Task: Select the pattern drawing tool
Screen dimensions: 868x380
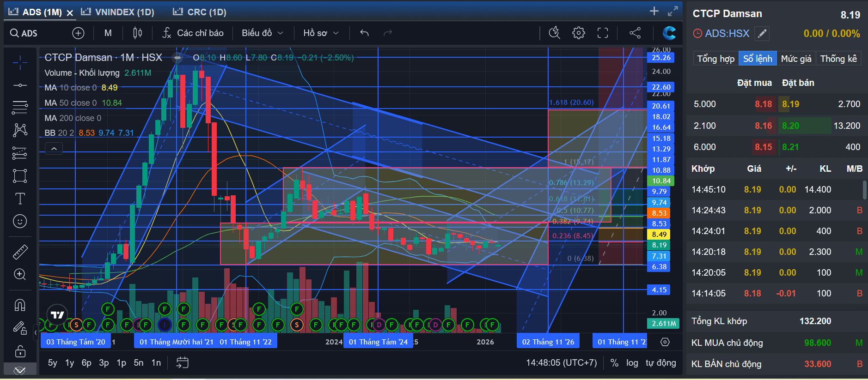Action: click(x=20, y=130)
